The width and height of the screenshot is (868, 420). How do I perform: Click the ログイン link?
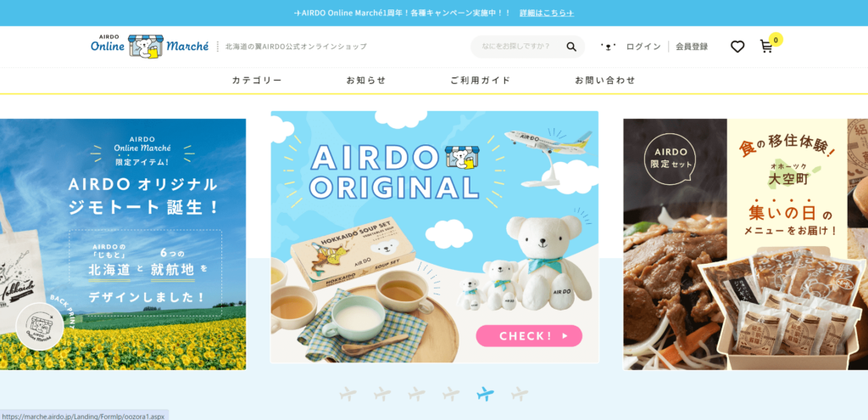pos(643,47)
